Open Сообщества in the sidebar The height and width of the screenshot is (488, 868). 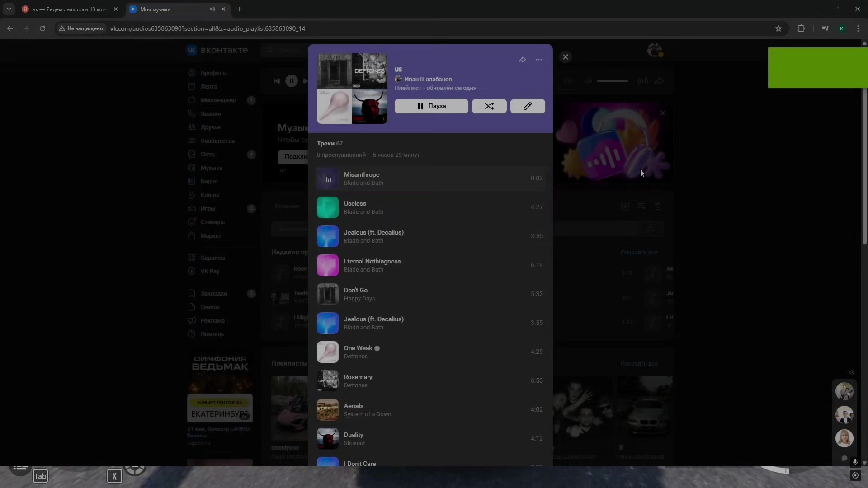217,141
